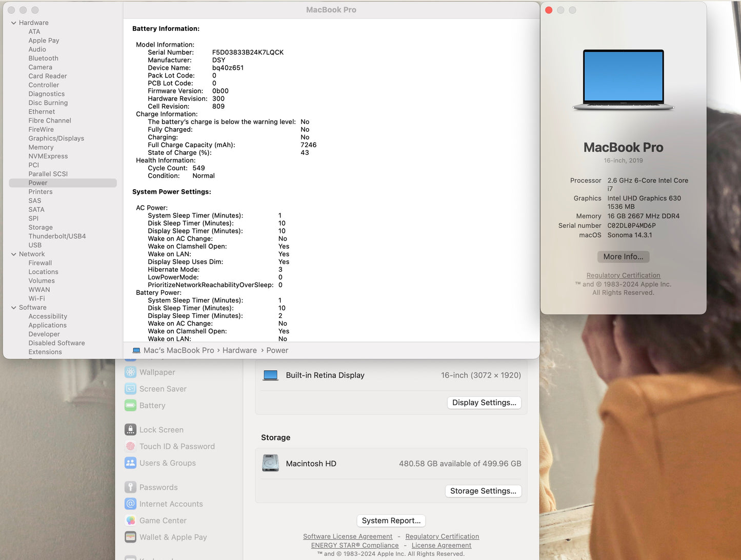
Task: Click the Internet Accounts icon
Action: (131, 504)
